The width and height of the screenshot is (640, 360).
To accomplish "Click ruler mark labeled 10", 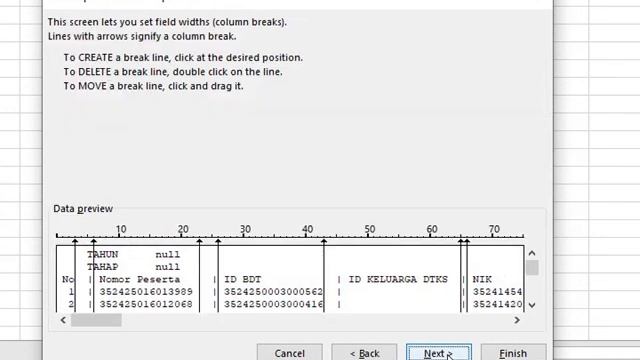I will tap(121, 229).
